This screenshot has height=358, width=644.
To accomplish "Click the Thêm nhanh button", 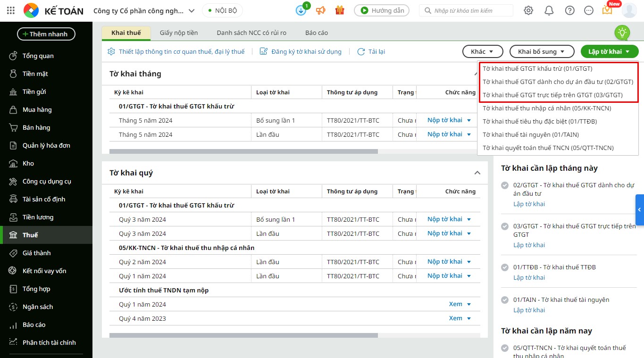I will coord(46,34).
